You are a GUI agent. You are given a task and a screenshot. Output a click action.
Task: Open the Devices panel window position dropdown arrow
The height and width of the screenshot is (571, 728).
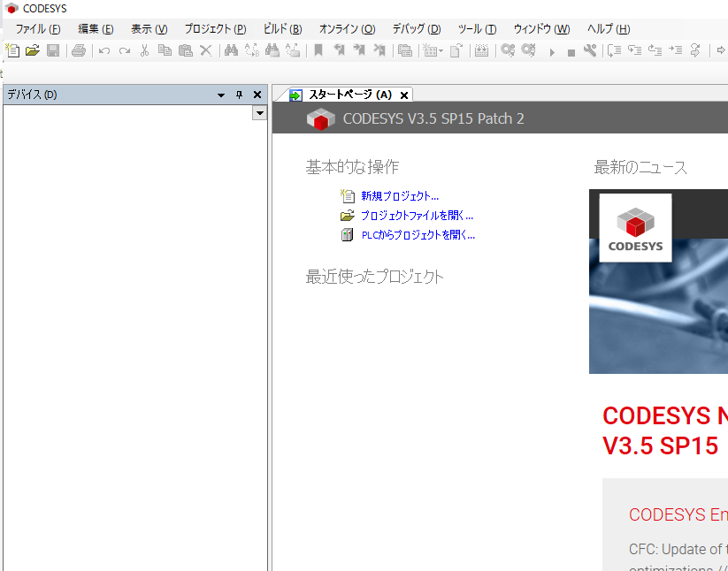(221, 95)
